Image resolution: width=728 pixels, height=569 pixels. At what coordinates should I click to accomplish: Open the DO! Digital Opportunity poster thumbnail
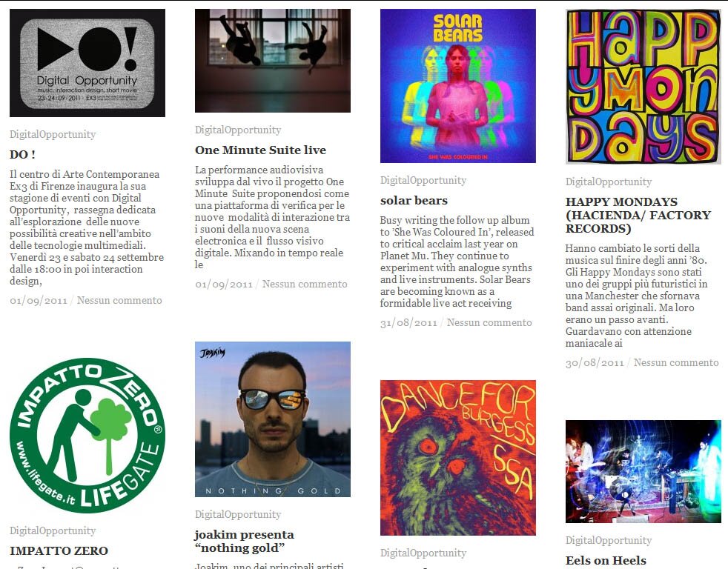pos(87,63)
